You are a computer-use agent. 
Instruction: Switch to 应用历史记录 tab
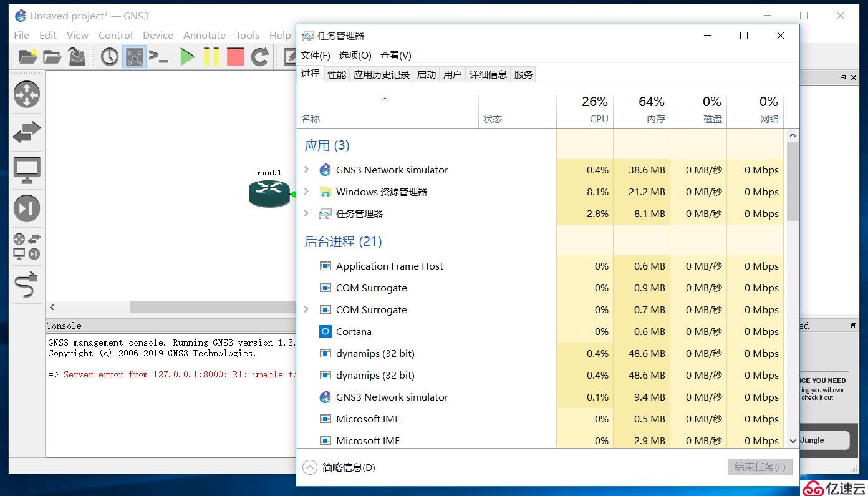382,75
